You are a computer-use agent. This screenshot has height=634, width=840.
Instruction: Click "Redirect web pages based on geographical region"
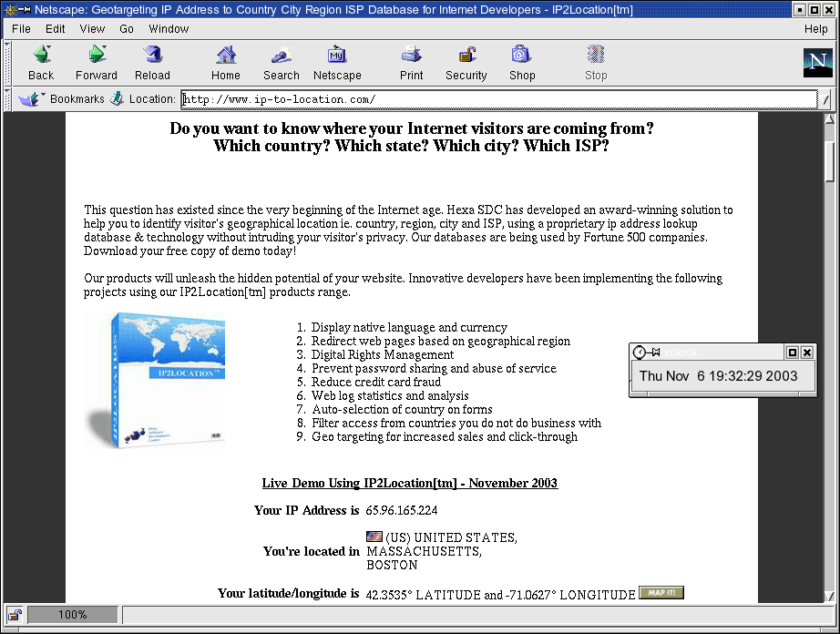(x=441, y=341)
